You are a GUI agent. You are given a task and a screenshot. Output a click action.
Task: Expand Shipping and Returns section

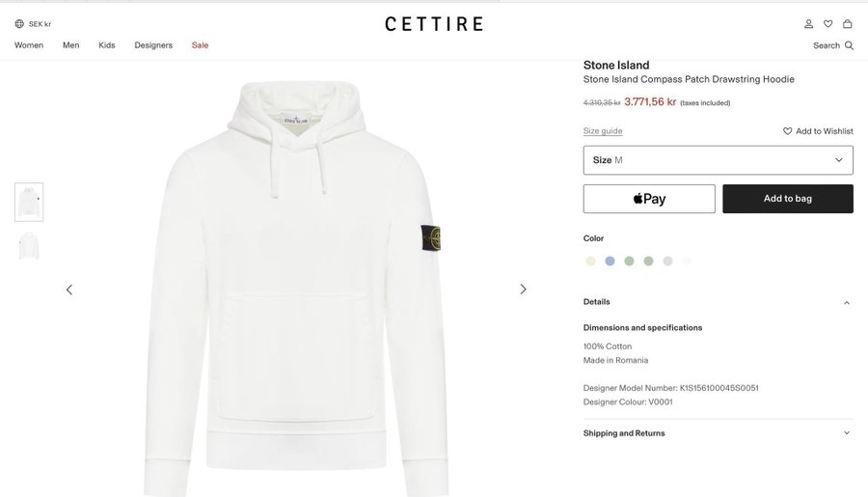pyautogui.click(x=847, y=433)
